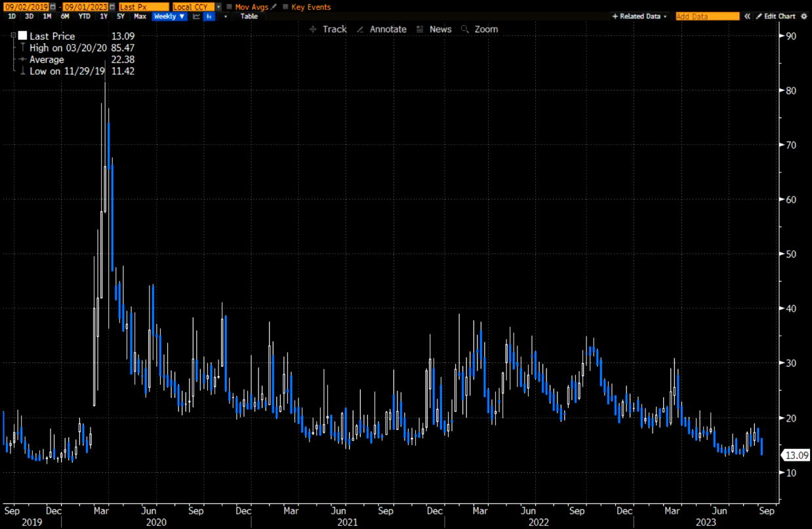Enable the Key Events checkbox
This screenshot has height=529, width=812.
[x=285, y=7]
